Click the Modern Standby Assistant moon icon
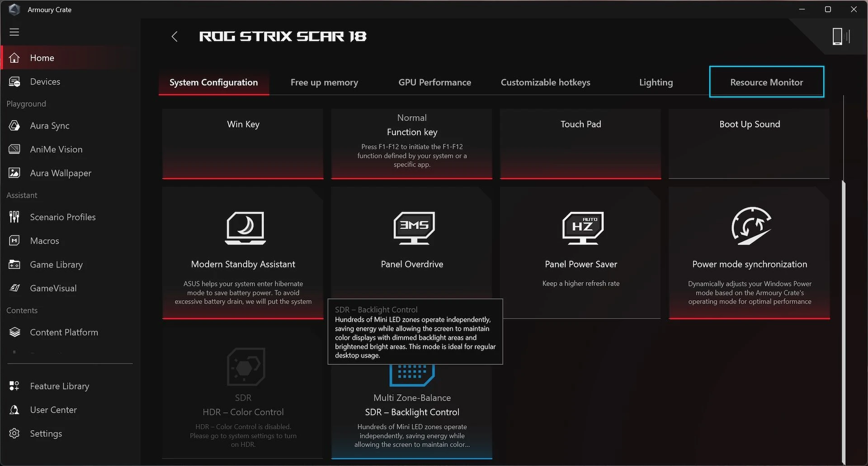 pos(245,228)
